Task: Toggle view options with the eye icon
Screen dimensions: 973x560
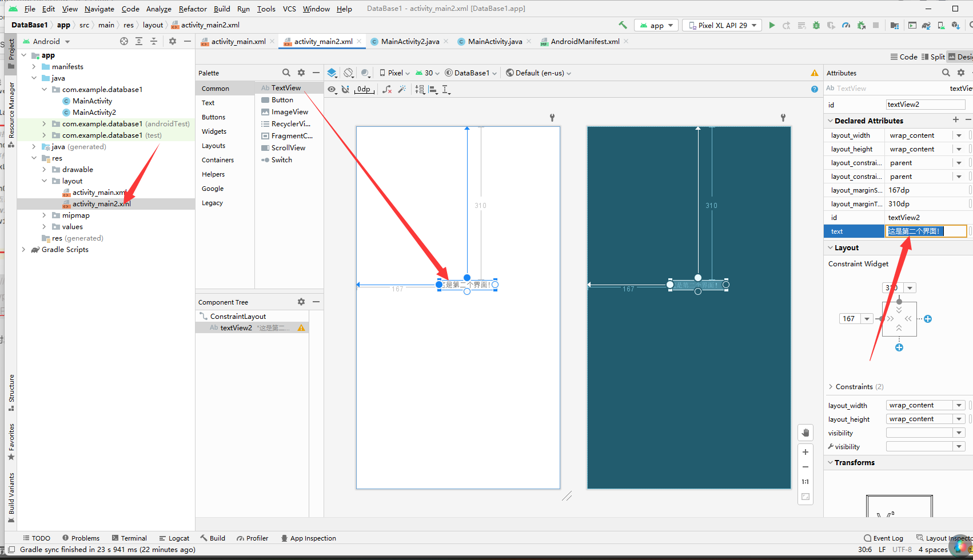Action: pyautogui.click(x=332, y=89)
